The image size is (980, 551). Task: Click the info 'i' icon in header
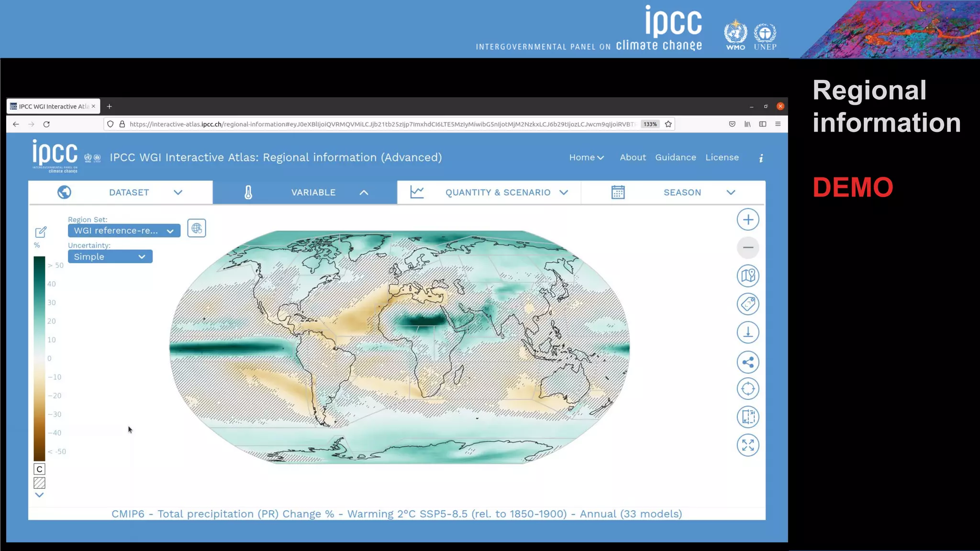point(761,158)
